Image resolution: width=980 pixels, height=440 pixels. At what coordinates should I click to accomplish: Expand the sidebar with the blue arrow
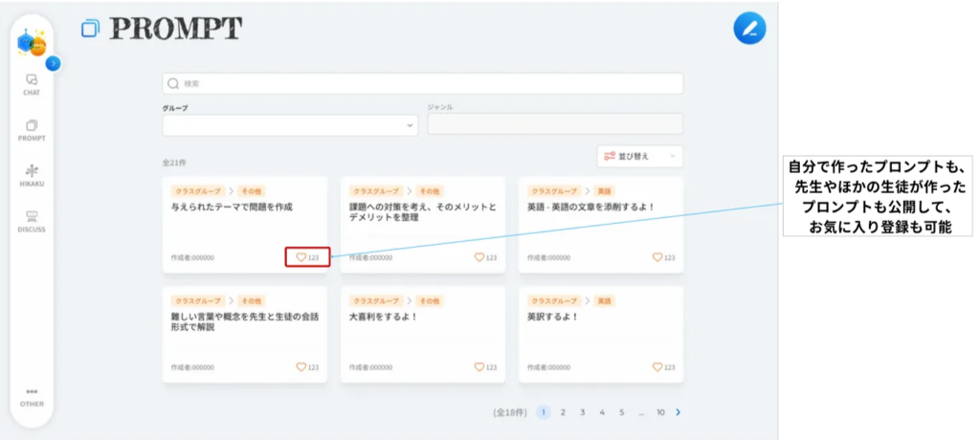pyautogui.click(x=54, y=63)
